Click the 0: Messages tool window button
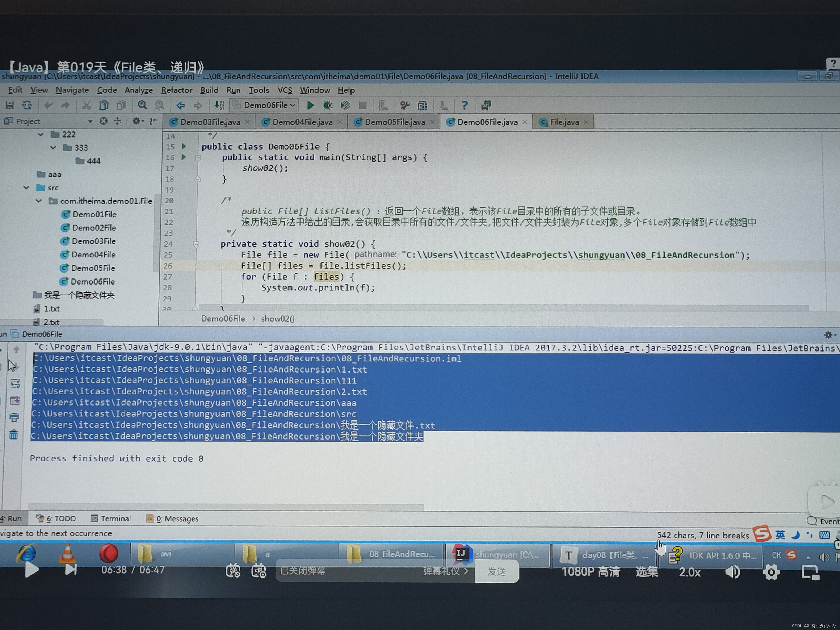Viewport: 840px width, 630px height. click(x=172, y=518)
